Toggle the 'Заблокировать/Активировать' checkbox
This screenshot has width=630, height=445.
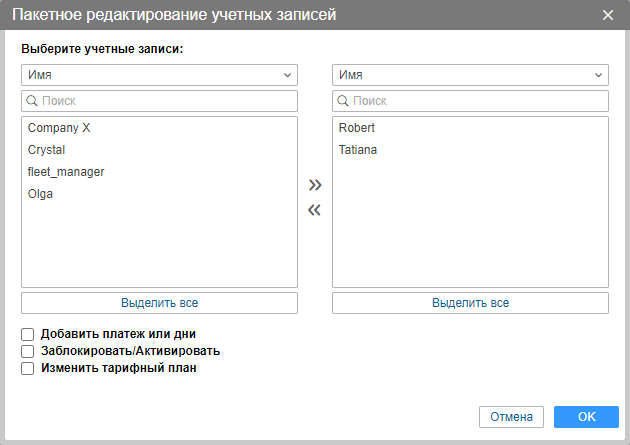[27, 351]
